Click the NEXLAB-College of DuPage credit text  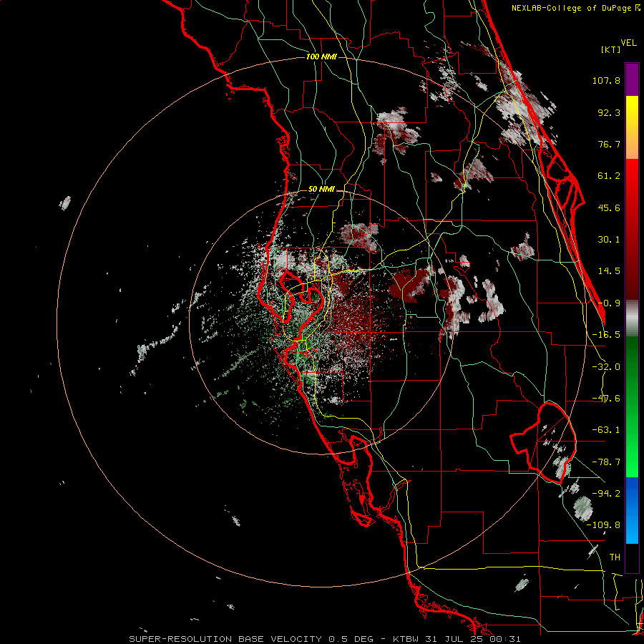[572, 8]
